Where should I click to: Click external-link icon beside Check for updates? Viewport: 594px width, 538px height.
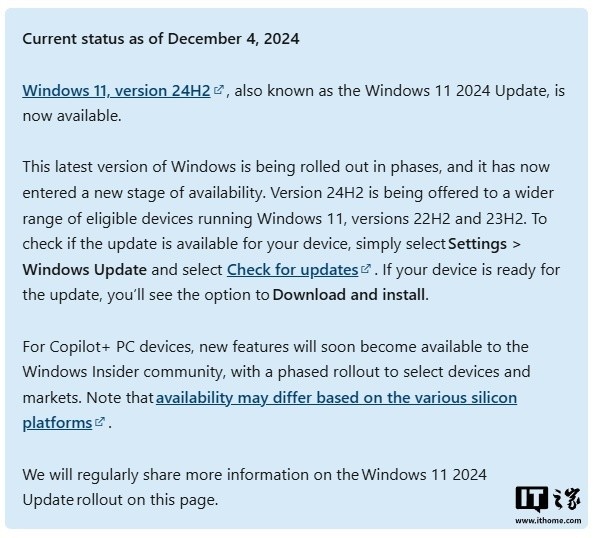tap(366, 269)
